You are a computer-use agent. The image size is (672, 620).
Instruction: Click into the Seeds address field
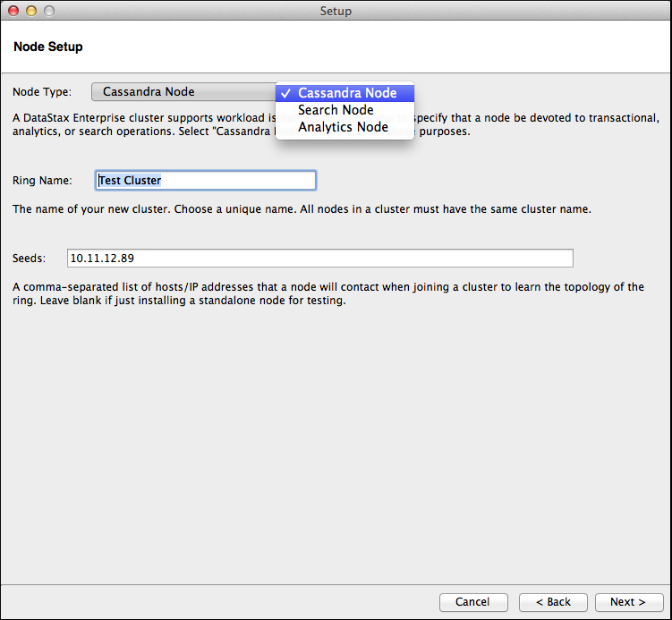(x=319, y=259)
